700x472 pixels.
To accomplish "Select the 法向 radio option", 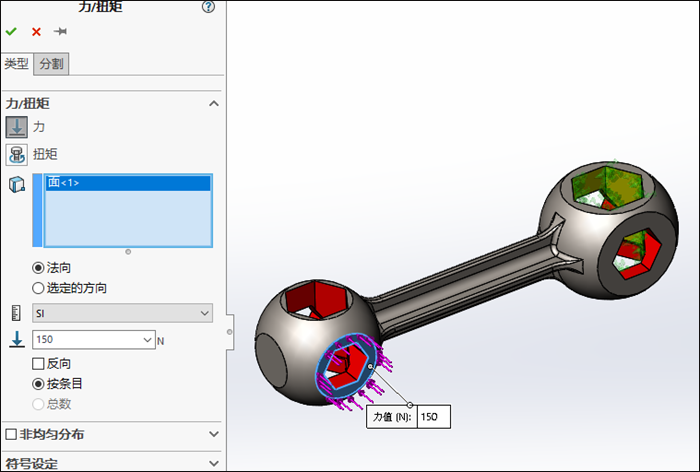I will (38, 268).
